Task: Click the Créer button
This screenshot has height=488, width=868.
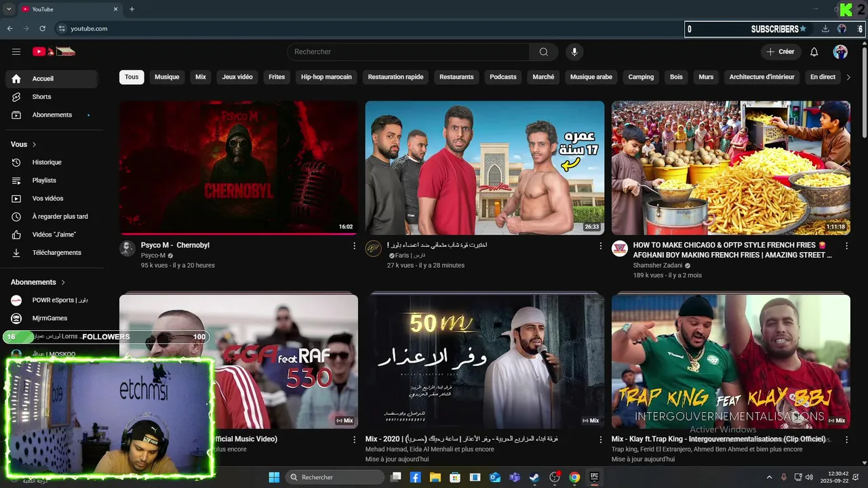Action: tap(781, 52)
